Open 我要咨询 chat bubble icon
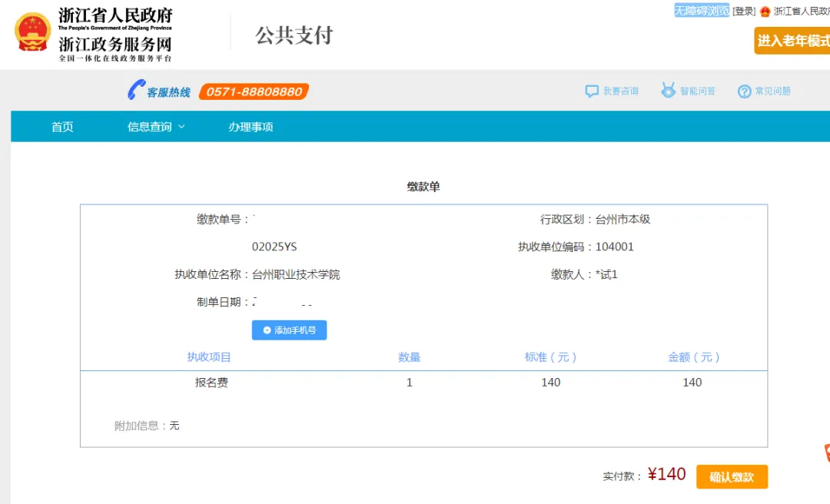830x504 pixels. click(x=591, y=91)
